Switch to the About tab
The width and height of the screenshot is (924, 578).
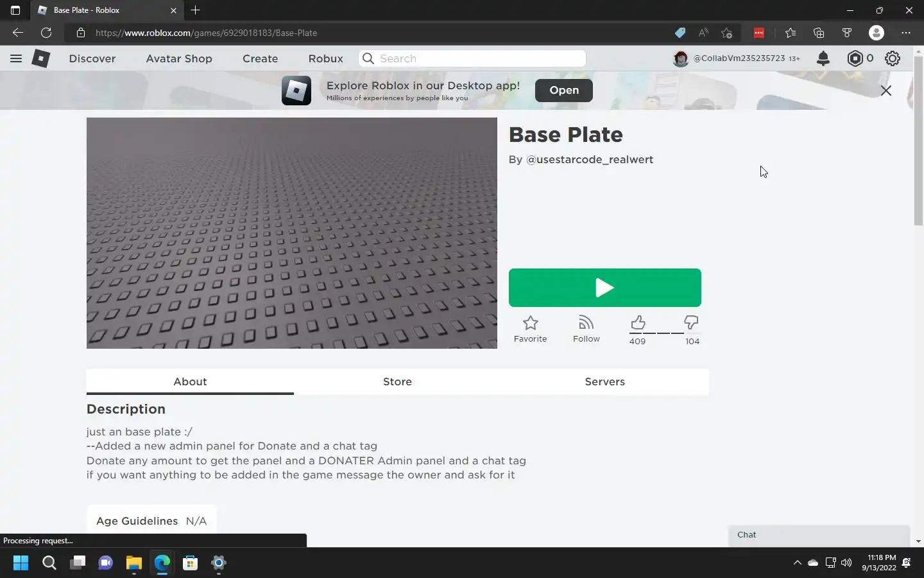click(190, 381)
